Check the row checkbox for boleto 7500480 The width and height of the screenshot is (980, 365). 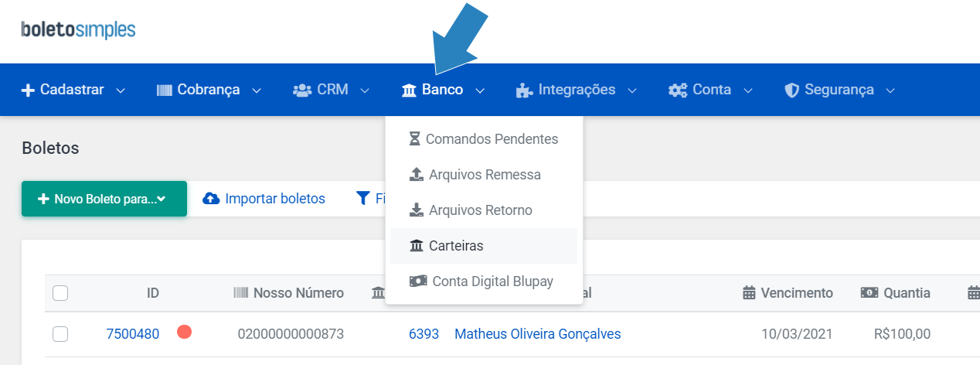(60, 334)
